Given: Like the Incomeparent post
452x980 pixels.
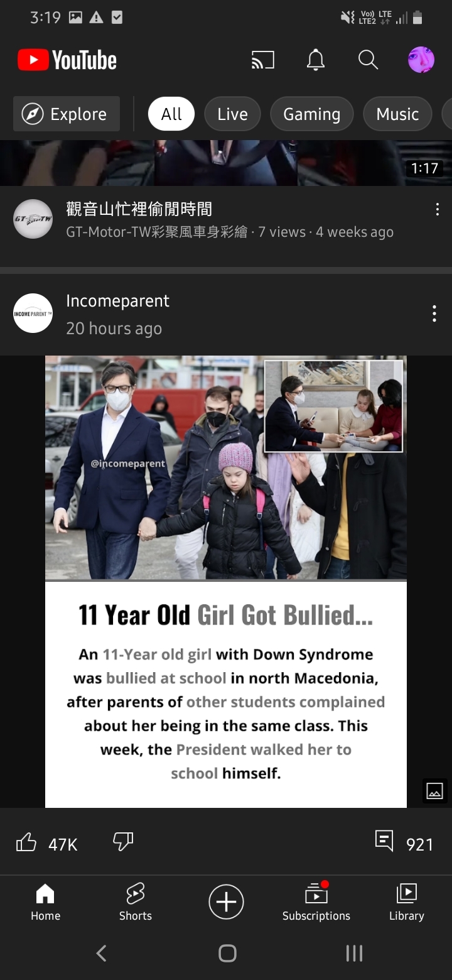Looking at the screenshot, I should tap(26, 842).
